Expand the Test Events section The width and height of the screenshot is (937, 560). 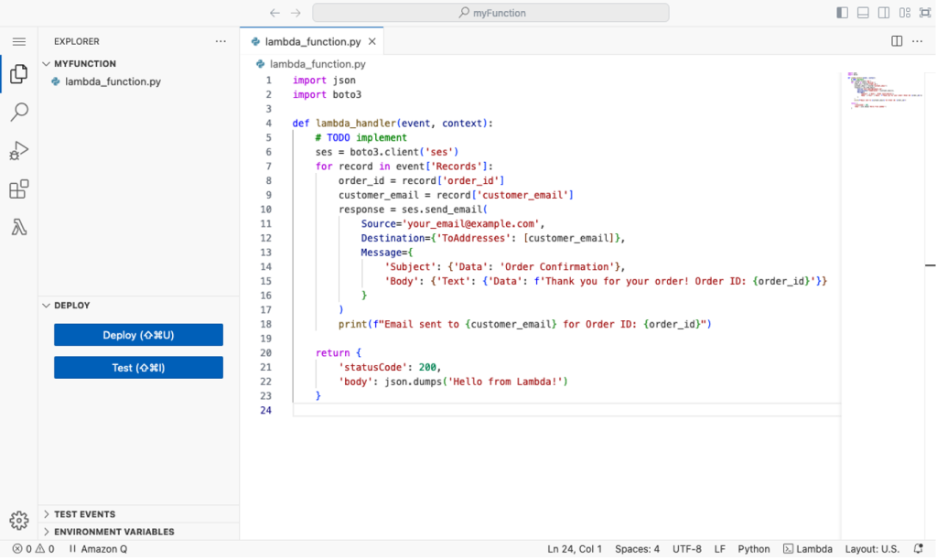tap(84, 514)
